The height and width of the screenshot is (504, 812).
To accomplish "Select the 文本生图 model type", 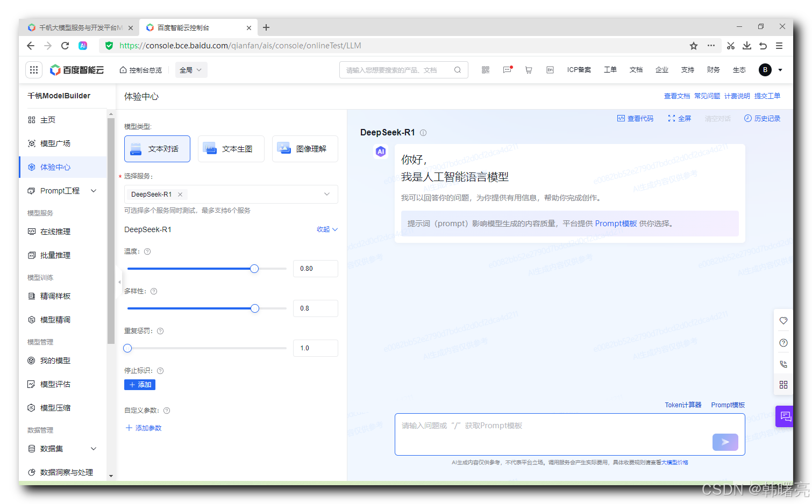I will (231, 149).
